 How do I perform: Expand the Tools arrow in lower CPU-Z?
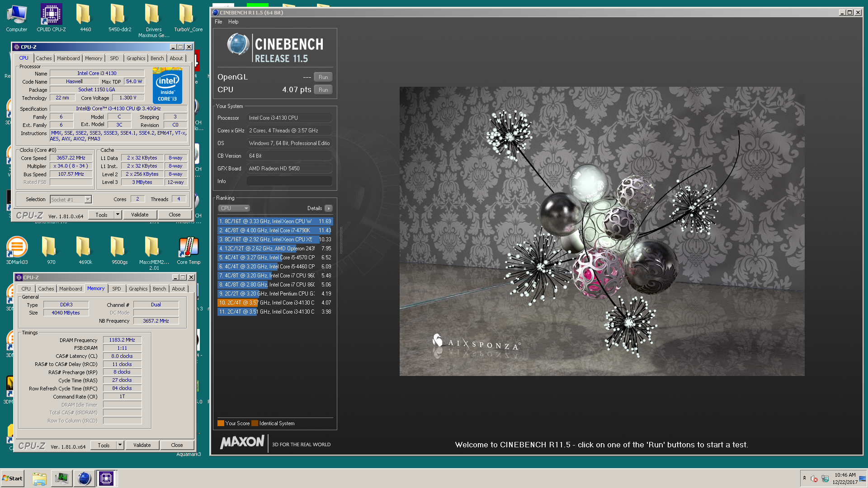point(120,445)
